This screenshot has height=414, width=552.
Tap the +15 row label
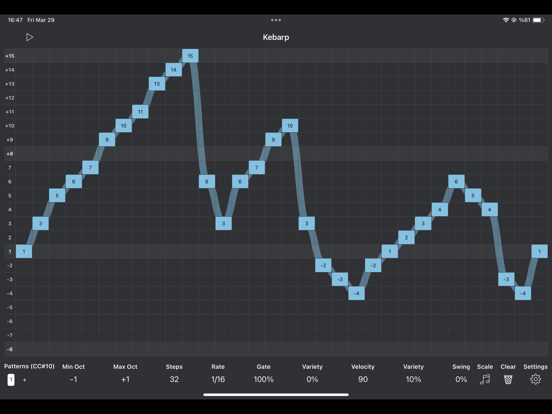(10, 56)
